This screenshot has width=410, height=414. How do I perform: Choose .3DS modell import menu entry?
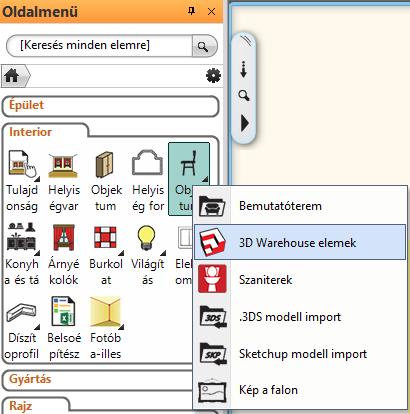300,316
